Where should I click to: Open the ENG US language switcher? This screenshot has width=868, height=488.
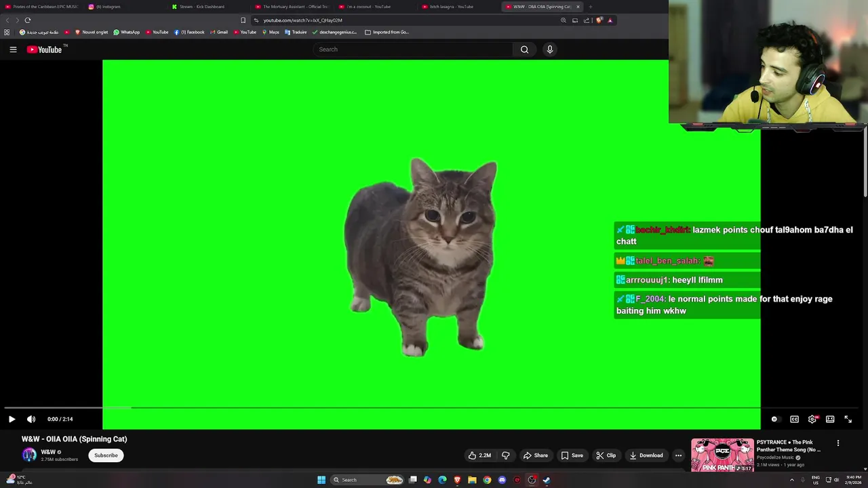pos(816,480)
